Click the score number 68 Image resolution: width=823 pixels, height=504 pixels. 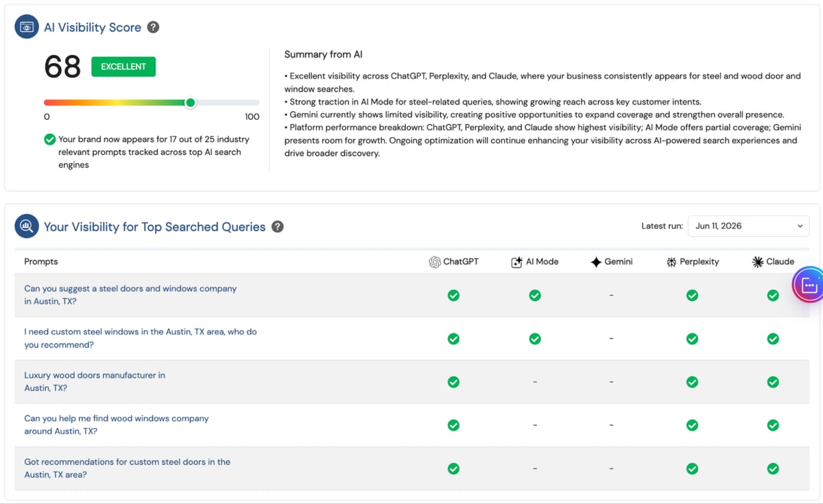62,67
